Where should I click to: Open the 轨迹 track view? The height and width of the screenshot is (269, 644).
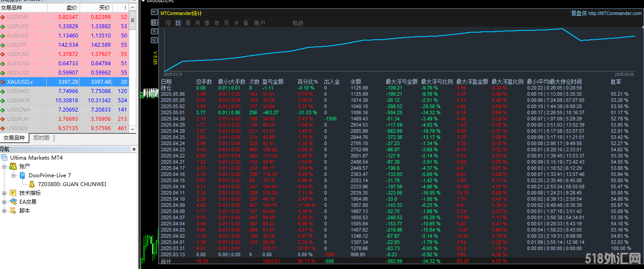(x=298, y=23)
